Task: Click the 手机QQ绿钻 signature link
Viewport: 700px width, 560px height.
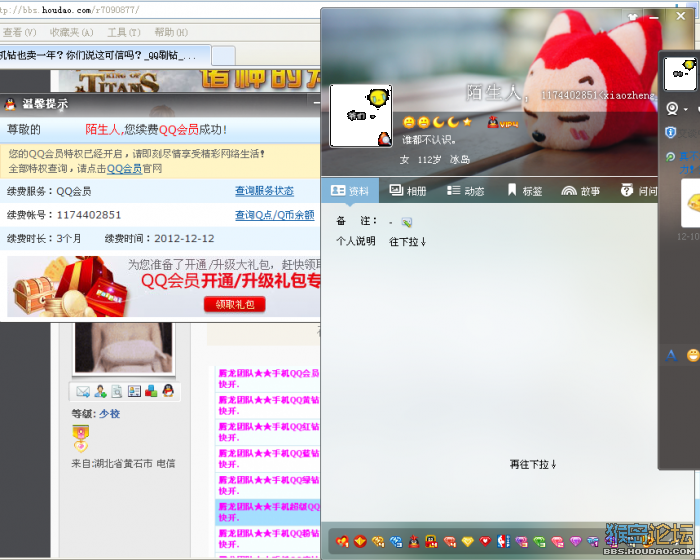Action: coord(269,485)
